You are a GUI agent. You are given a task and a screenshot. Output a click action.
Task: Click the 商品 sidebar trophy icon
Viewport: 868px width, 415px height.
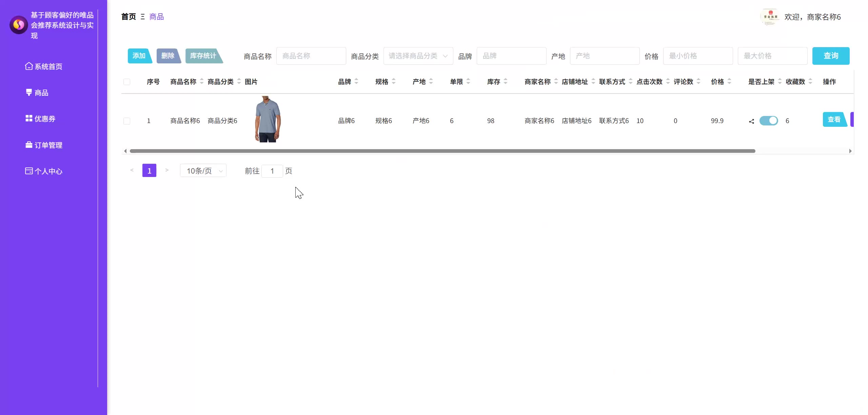pyautogui.click(x=29, y=92)
